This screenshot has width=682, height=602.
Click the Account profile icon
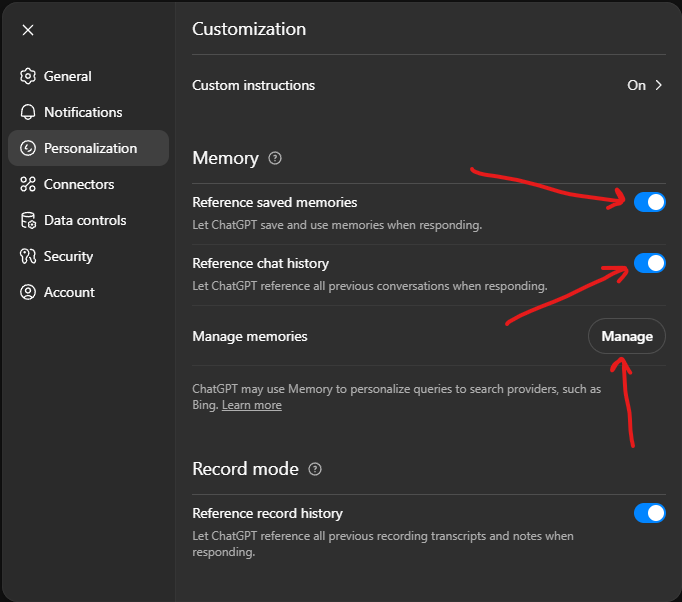28,292
